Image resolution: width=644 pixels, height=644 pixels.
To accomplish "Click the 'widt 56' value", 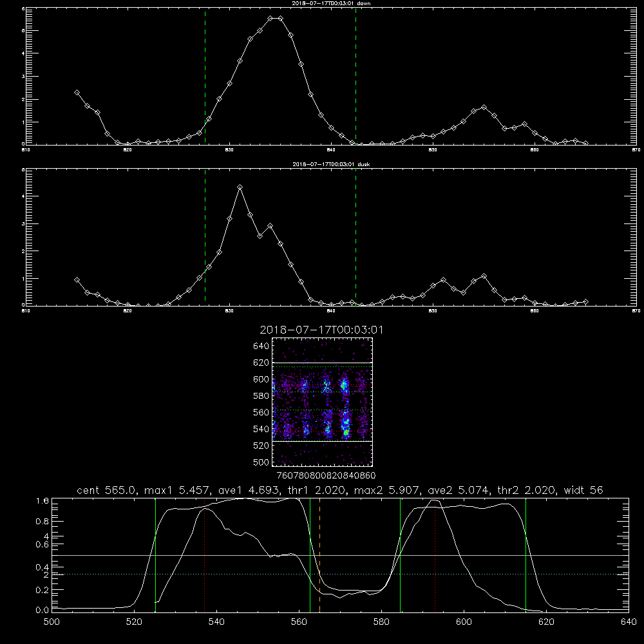I will click(x=583, y=490).
